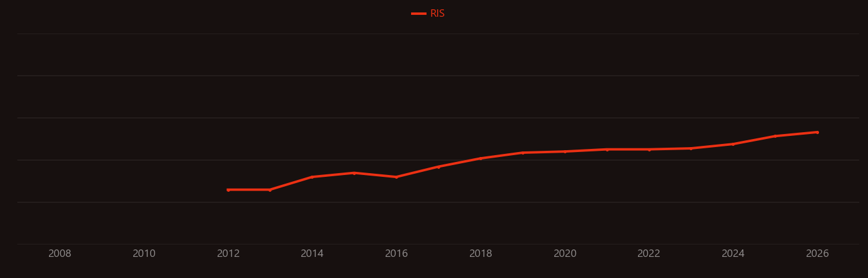Click the 2026 x-axis label
Viewport: 868px width, 278px height.
[817, 254]
